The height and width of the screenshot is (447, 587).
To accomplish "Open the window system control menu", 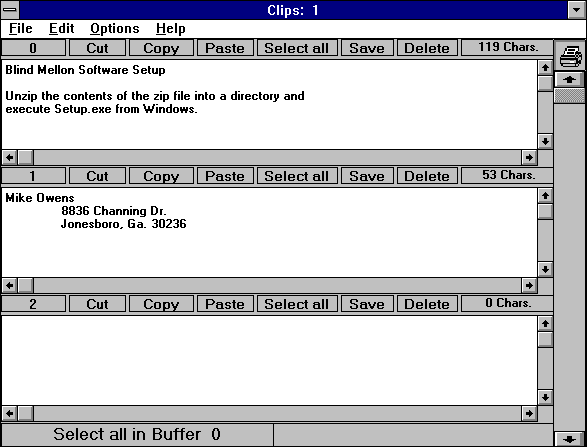I will 10,10.
